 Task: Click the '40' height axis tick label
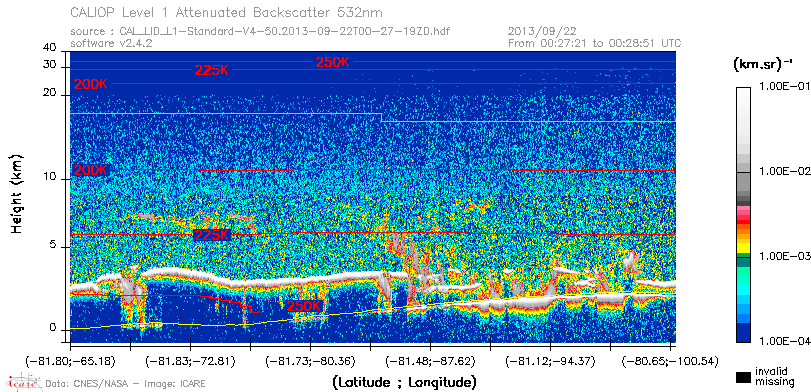click(49, 48)
